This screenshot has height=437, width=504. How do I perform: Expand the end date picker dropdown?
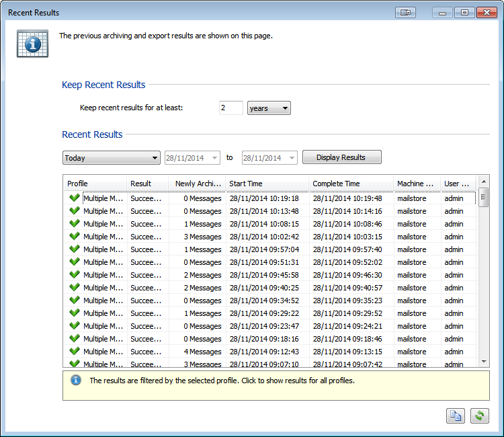click(x=292, y=158)
